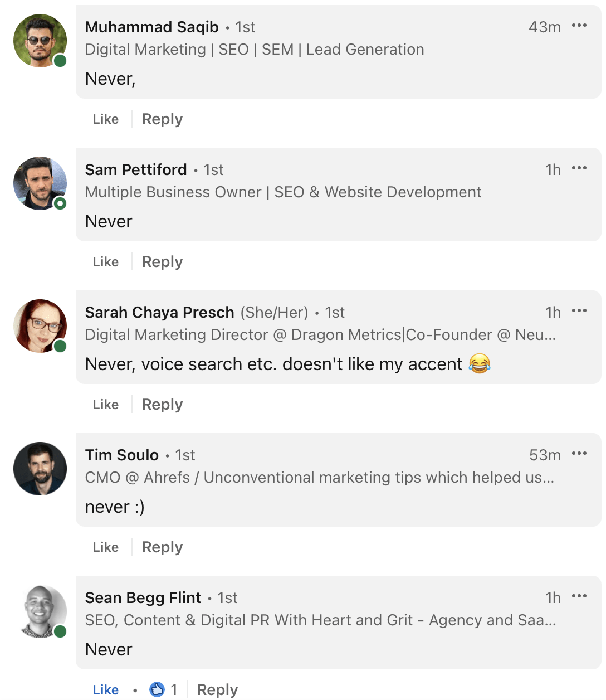This screenshot has width=606, height=700.
Task: Open Sarah Chaya Presch's profile photo
Action: click(x=39, y=325)
